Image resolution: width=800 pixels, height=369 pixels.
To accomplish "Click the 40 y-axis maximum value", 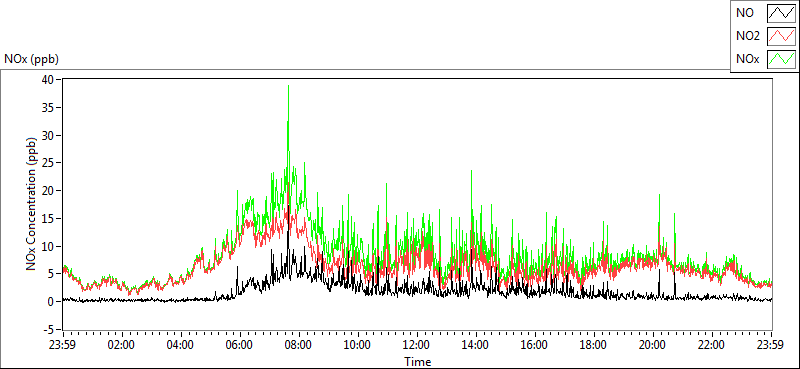I will click(x=48, y=80).
